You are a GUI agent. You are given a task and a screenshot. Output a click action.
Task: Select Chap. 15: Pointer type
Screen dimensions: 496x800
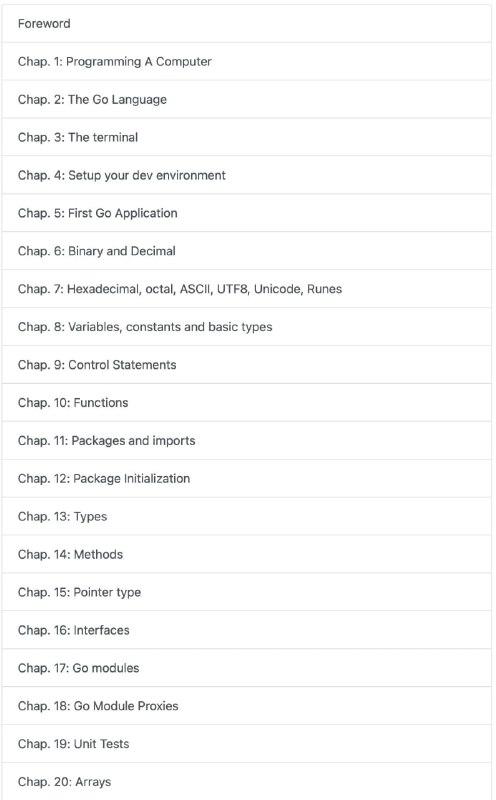coord(246,592)
